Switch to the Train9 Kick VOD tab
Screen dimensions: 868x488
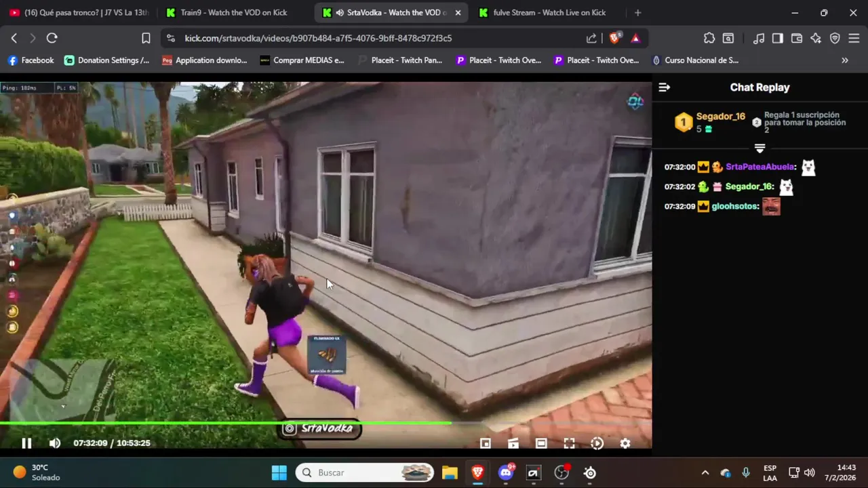(x=233, y=13)
